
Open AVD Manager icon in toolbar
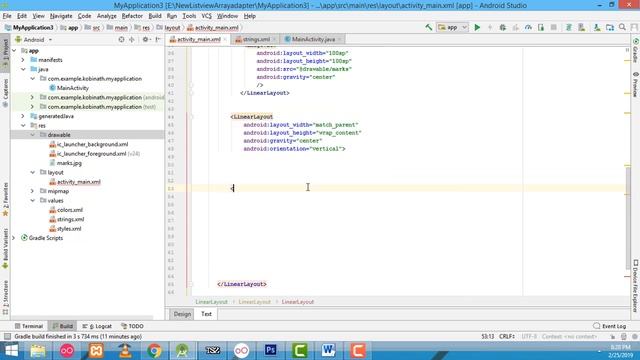click(x=582, y=27)
